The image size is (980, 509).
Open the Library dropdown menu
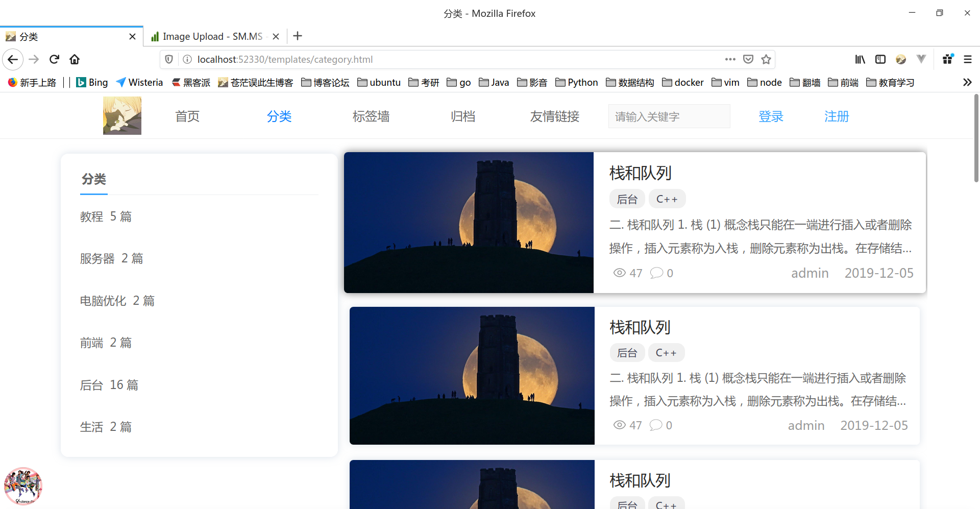860,59
